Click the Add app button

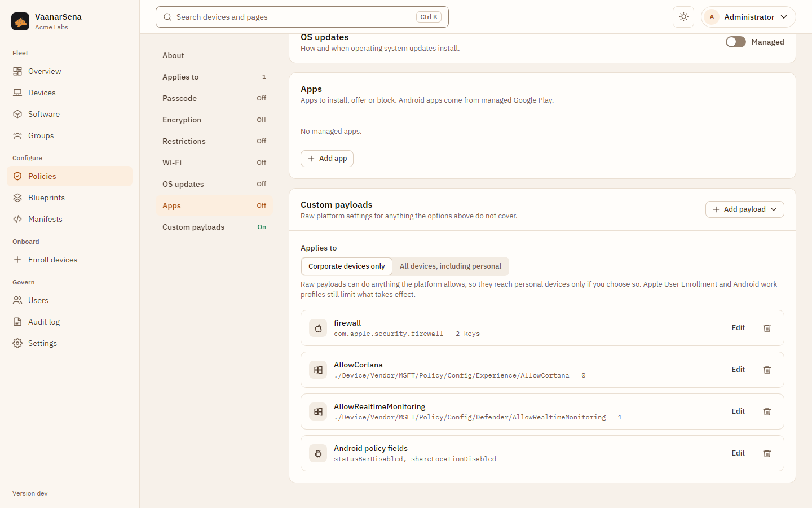327,159
